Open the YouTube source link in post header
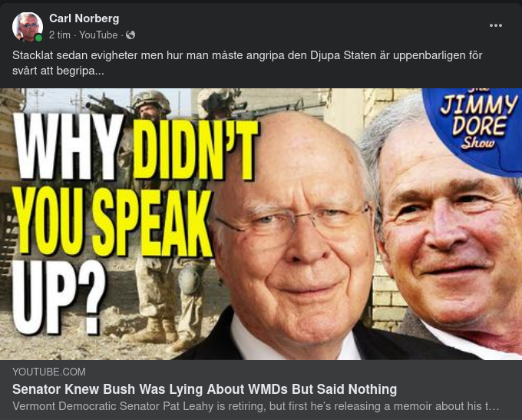 click(98, 35)
